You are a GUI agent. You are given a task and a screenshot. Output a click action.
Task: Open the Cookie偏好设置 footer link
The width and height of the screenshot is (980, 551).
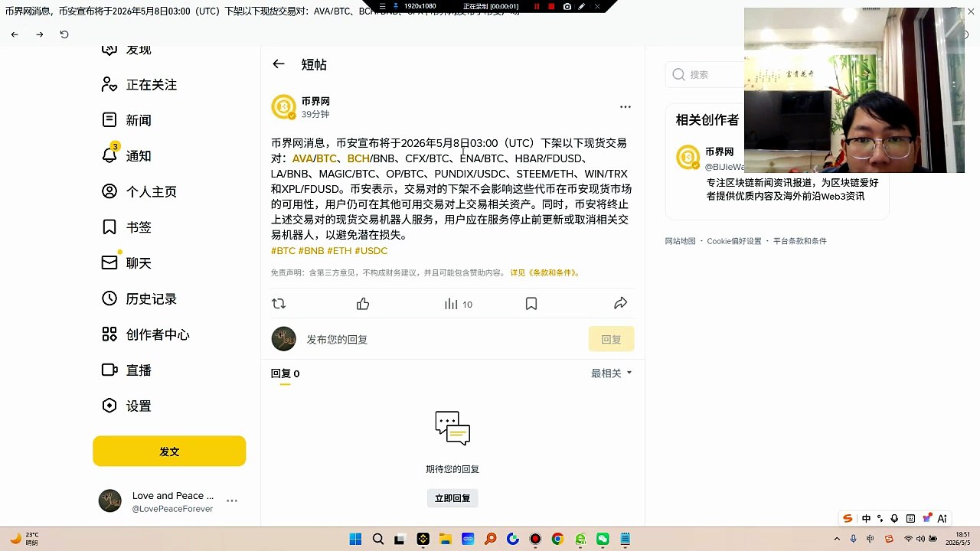tap(734, 241)
